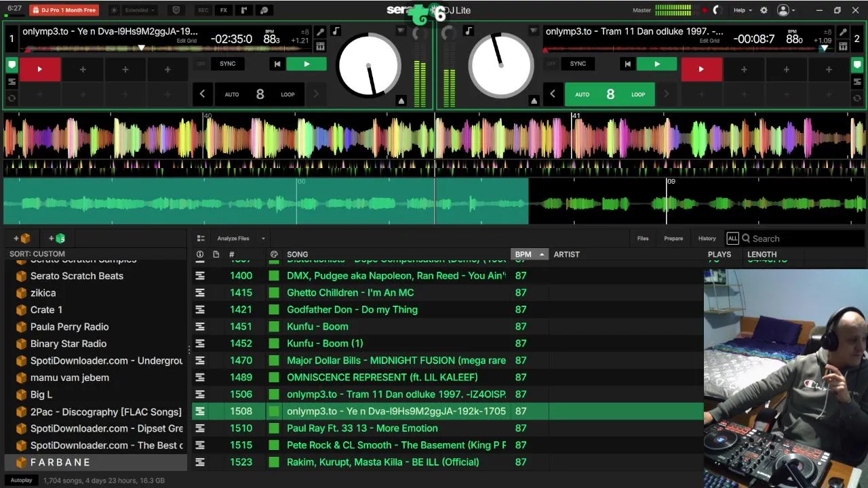Double deck 1 loop size right arrow
Viewport: 868px width, 488px height.
point(315,94)
